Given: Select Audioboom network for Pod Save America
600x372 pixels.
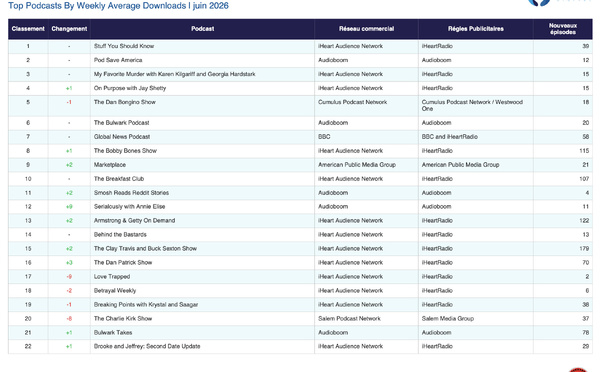Looking at the screenshot, I should (x=333, y=60).
